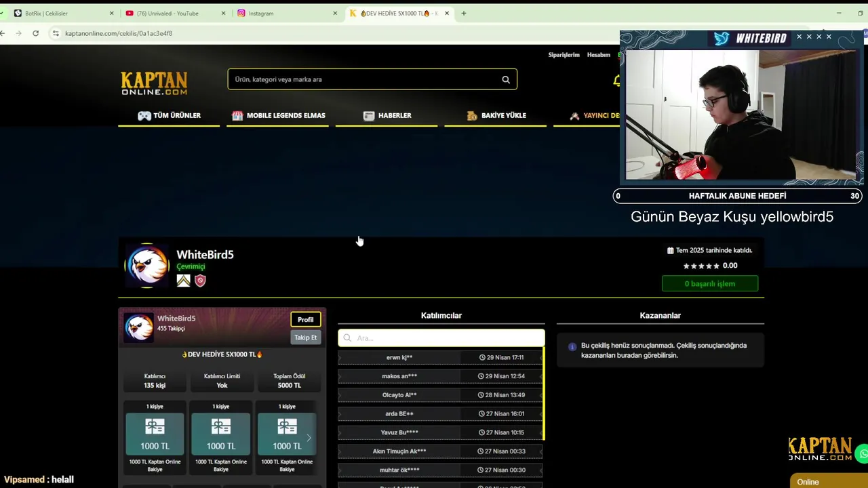This screenshot has width=868, height=488.
Task: Open the MOBILE LEGENDS ELMAS menu
Action: point(278,116)
